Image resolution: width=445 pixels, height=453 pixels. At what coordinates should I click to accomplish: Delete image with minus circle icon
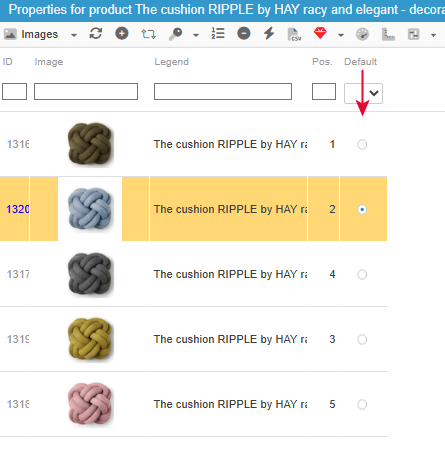(244, 34)
